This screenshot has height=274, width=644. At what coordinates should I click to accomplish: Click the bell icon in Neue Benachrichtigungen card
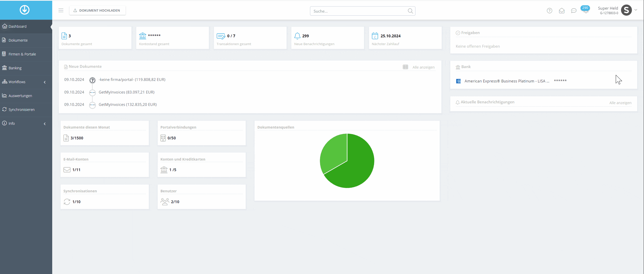click(x=297, y=36)
